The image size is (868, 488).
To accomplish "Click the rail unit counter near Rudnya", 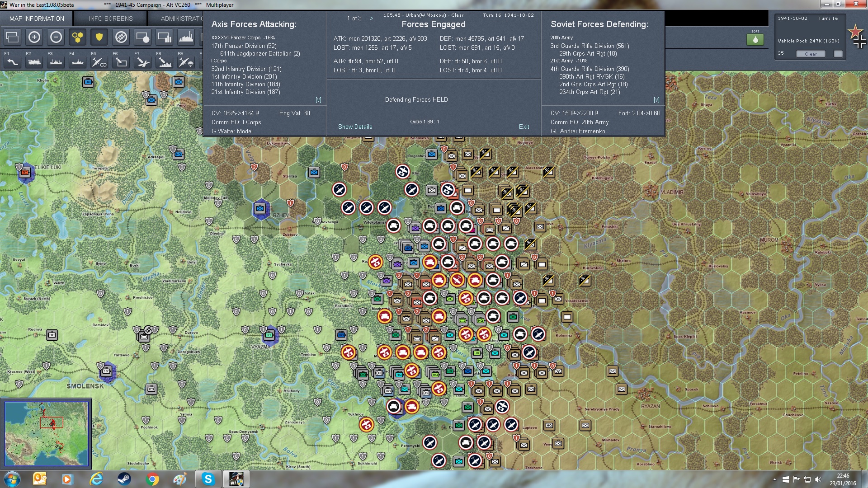I will (52, 335).
